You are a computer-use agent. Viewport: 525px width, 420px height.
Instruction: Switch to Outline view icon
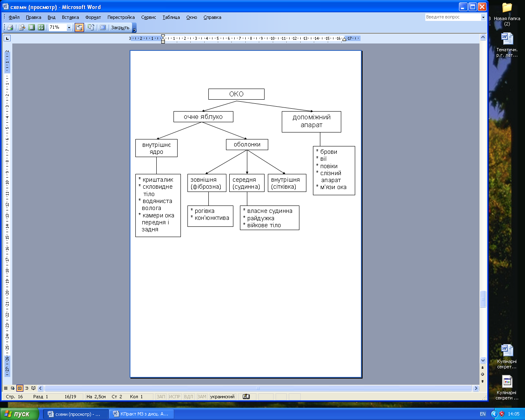27,388
